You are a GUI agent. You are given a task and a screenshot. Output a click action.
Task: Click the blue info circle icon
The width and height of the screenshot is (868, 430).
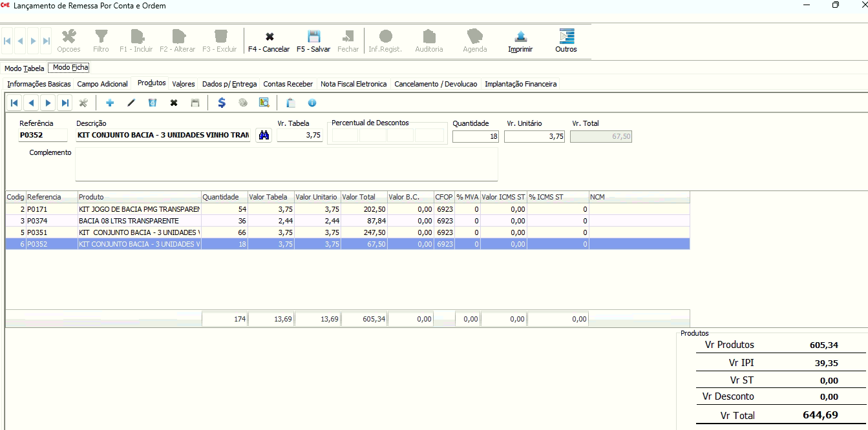tap(312, 103)
